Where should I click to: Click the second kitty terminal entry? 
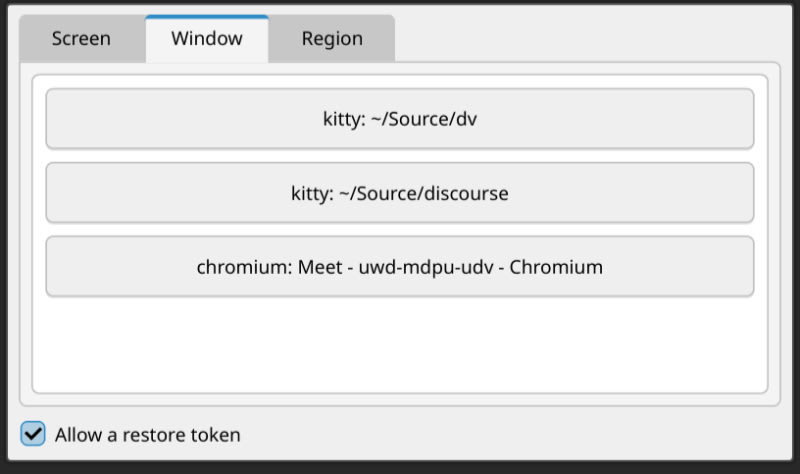point(400,193)
